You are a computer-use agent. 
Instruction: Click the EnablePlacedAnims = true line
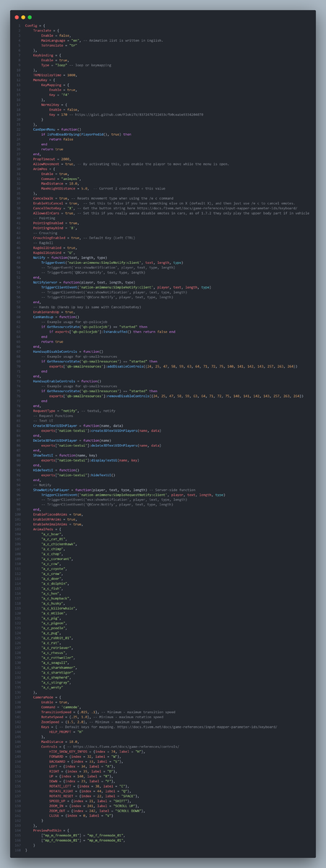58,514
